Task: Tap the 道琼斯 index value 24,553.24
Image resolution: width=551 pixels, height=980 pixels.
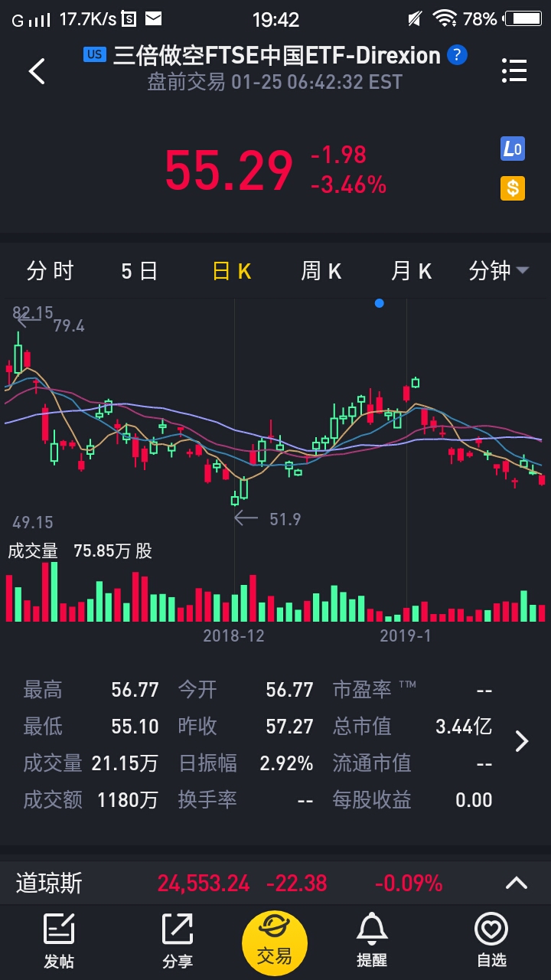Action: coord(204,884)
